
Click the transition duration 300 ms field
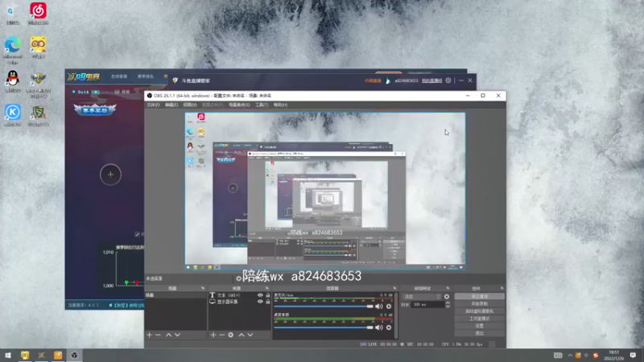tap(428, 305)
